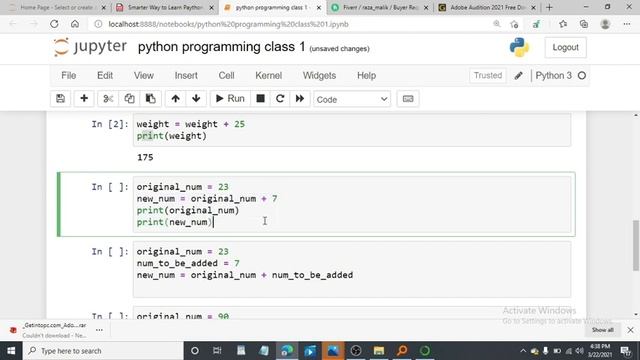
Task: Open browser settings and more menu
Action: (627, 24)
